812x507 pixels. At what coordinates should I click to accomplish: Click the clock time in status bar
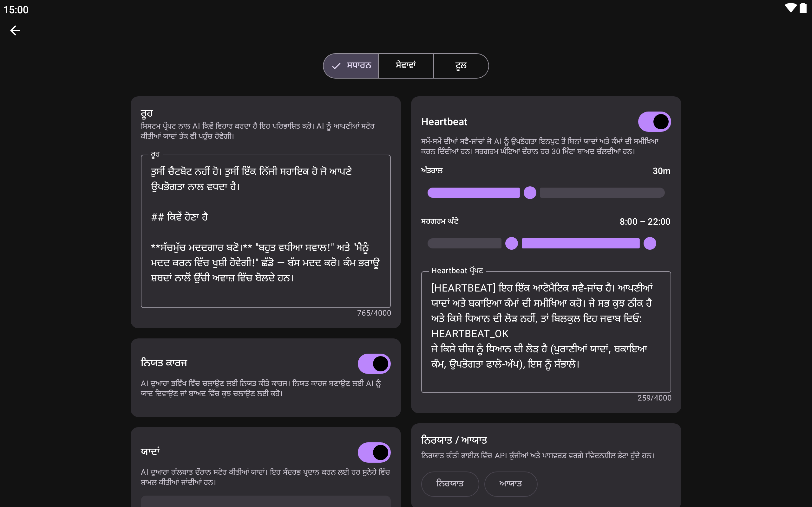click(x=16, y=10)
